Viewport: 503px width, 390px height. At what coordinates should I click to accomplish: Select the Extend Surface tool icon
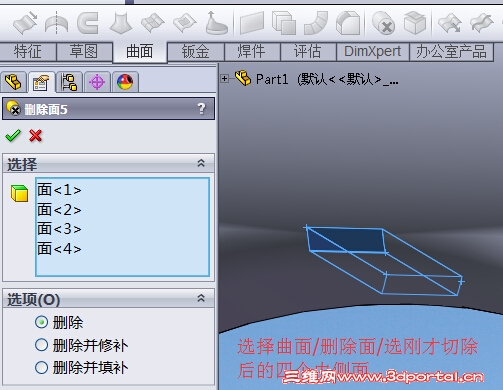pyautogui.click(x=450, y=23)
